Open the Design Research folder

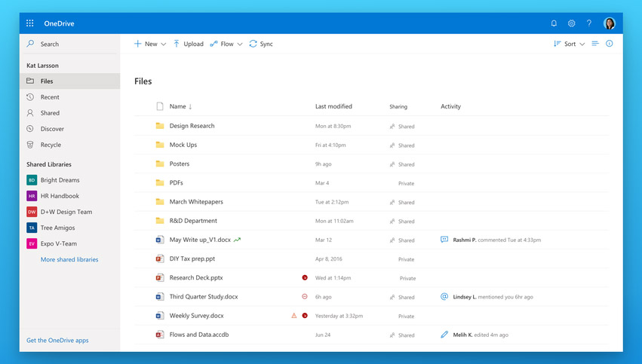(x=192, y=126)
